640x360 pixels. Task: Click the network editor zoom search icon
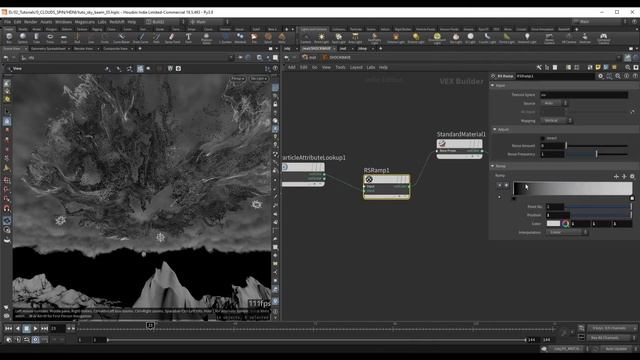point(628,67)
